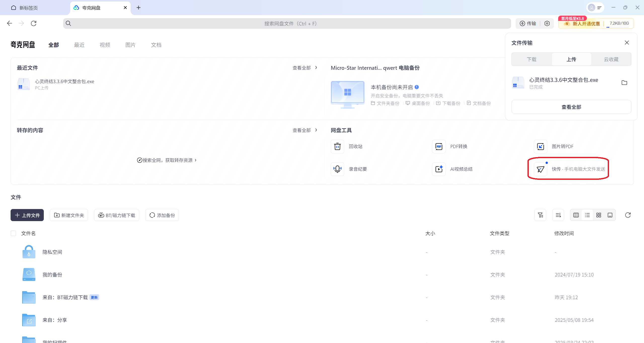Image resolution: width=644 pixels, height=343 pixels.
Task: Open the PDF转换 tool
Action: 450,147
